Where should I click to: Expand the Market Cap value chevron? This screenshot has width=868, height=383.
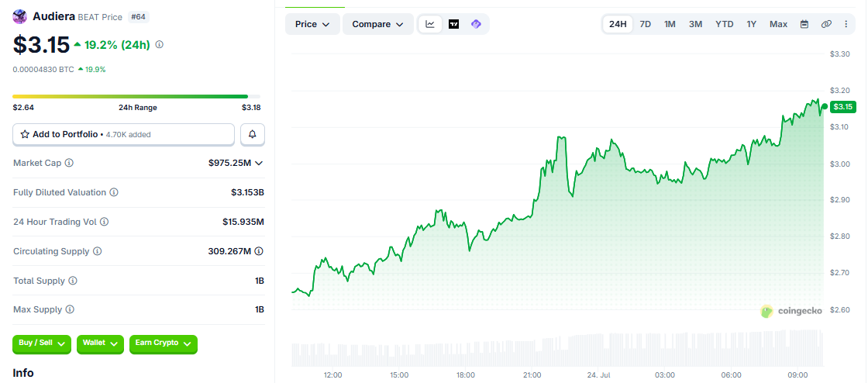259,163
